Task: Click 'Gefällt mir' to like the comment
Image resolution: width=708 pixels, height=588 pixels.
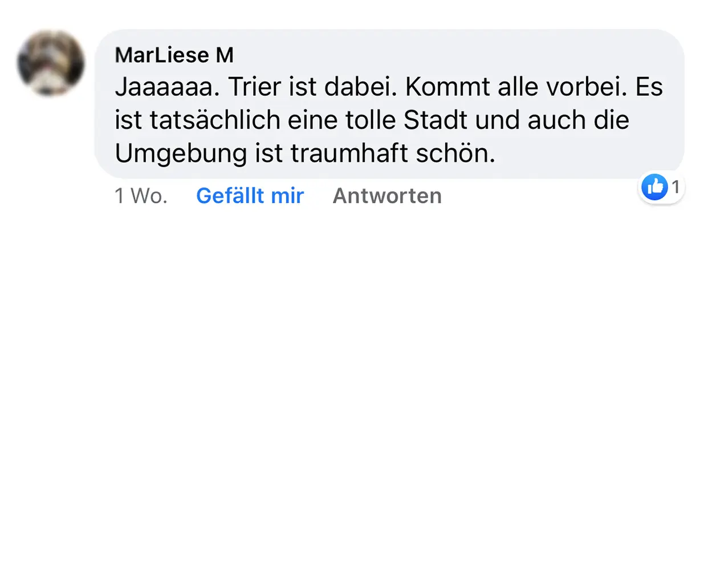Action: point(250,195)
